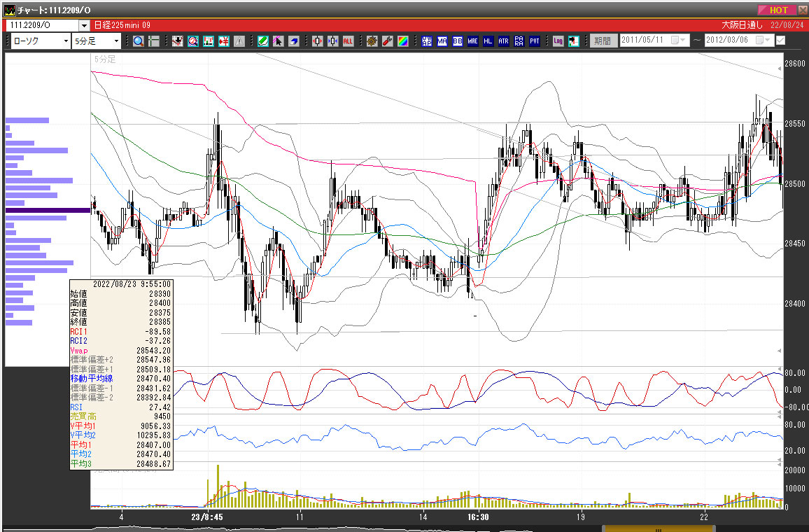The height and width of the screenshot is (532, 809).
Task: Toggle the crosshair cursor tool
Action: click(154, 41)
